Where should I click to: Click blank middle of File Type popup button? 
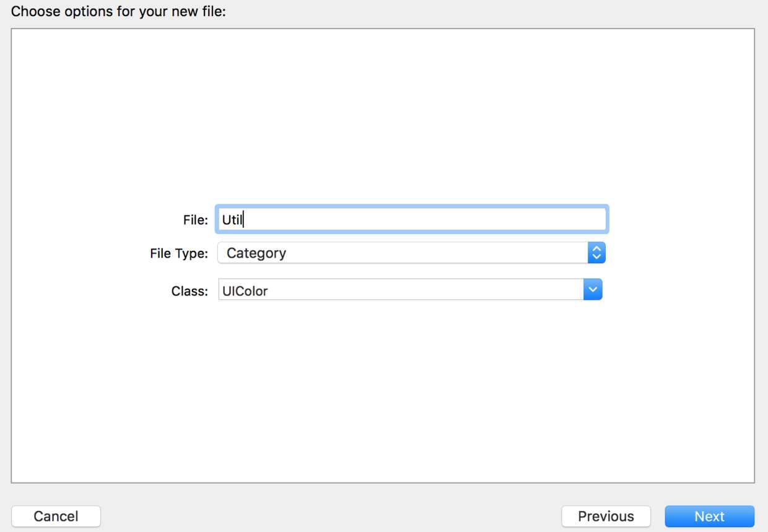pyautogui.click(x=434, y=253)
